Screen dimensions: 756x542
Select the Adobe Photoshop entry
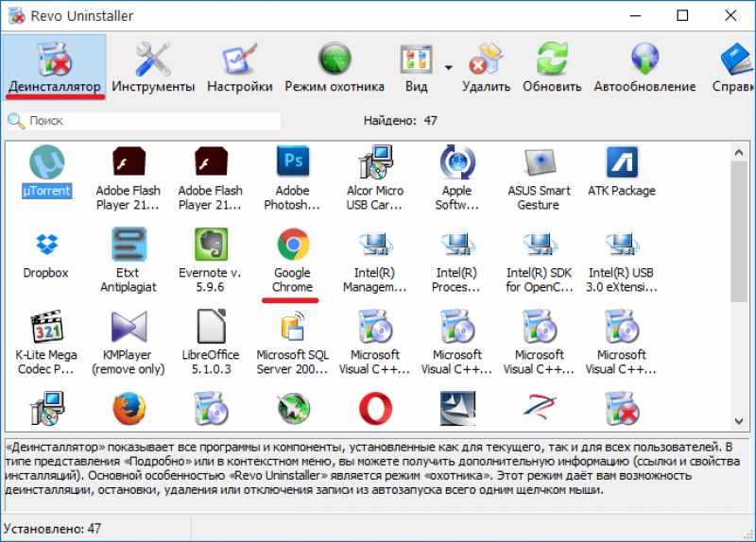pos(292,178)
